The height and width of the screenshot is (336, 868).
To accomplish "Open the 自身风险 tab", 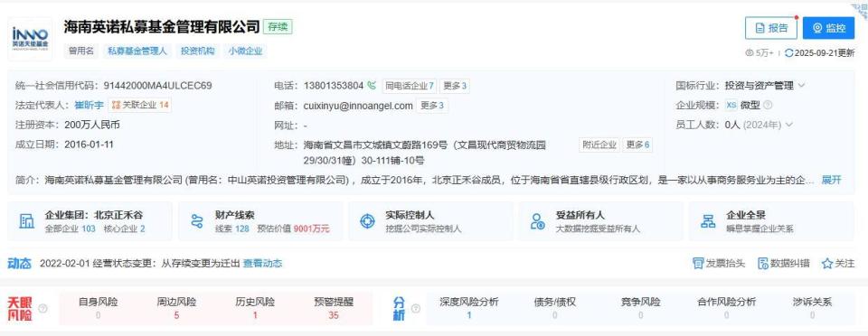I will point(98,308).
